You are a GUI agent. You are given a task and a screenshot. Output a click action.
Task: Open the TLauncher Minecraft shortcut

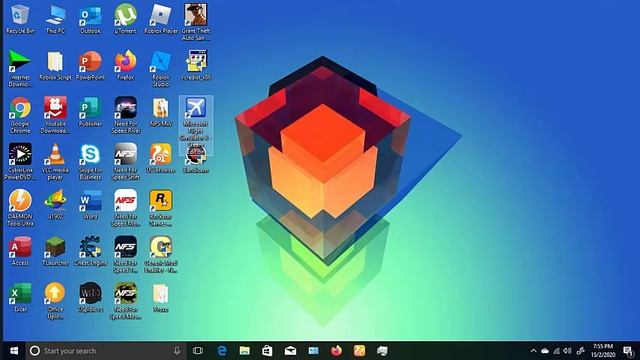coord(55,251)
